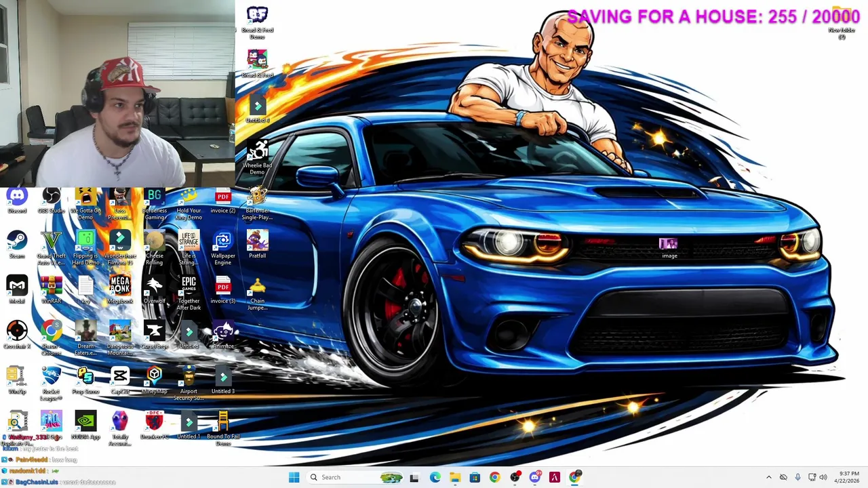Open the Borderless Gaming shortcut

click(155, 205)
